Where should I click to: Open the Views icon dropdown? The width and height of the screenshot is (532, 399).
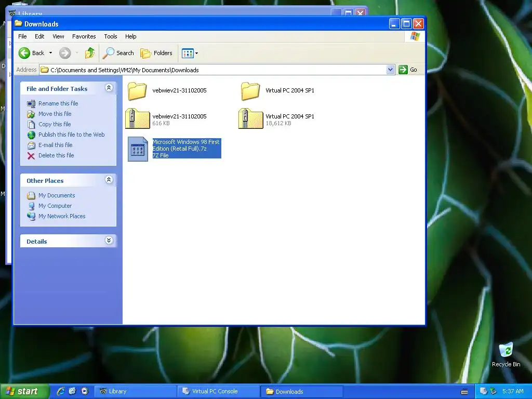[x=190, y=53]
